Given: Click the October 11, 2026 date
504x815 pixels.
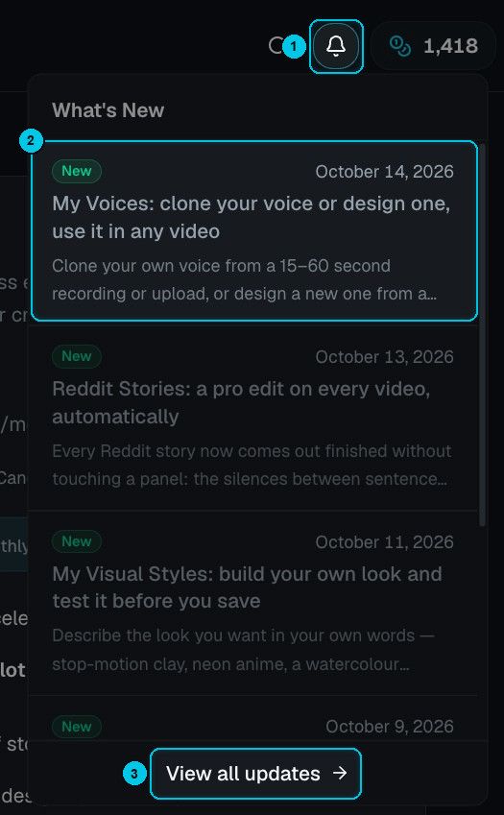Looking at the screenshot, I should 385,541.
